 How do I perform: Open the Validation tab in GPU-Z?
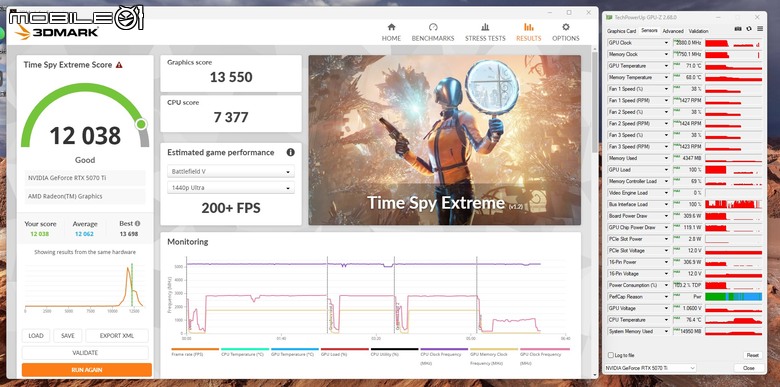(x=698, y=31)
